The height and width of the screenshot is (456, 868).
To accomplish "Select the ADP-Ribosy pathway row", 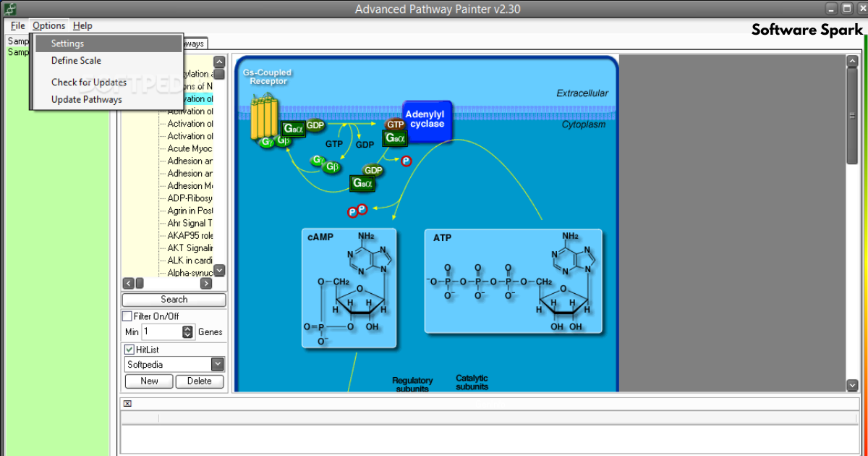I will pos(190,198).
